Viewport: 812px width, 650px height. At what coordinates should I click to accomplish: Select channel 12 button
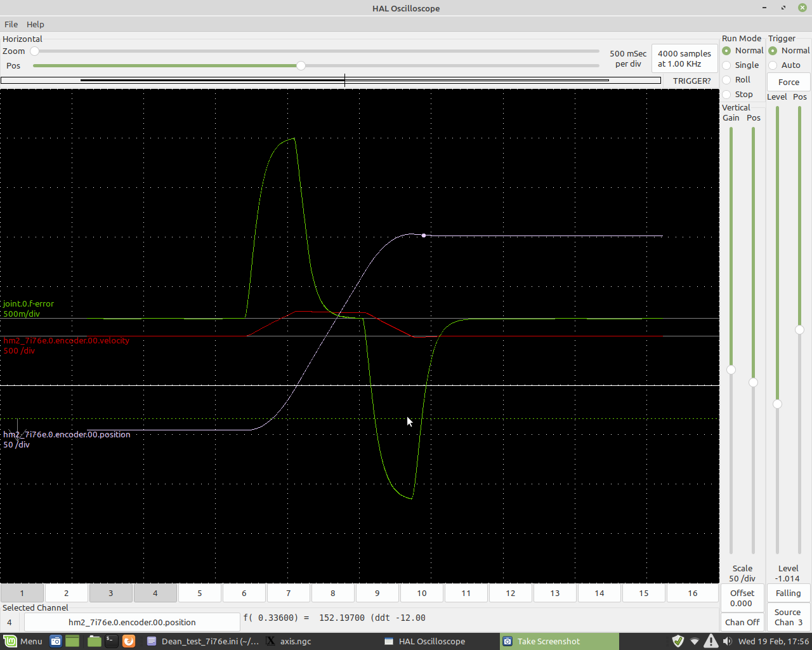(x=511, y=593)
